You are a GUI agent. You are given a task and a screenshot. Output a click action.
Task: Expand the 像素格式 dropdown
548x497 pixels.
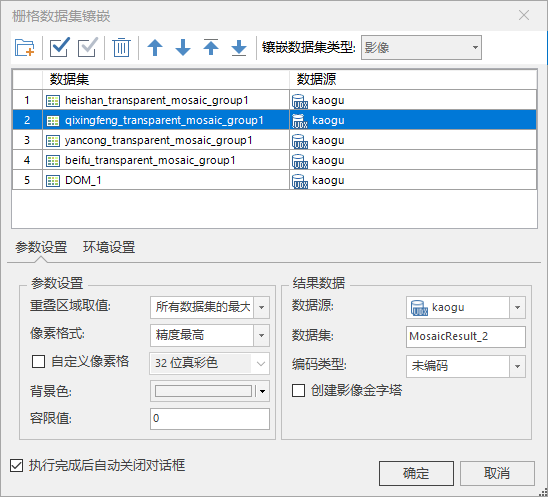[x=210, y=335]
